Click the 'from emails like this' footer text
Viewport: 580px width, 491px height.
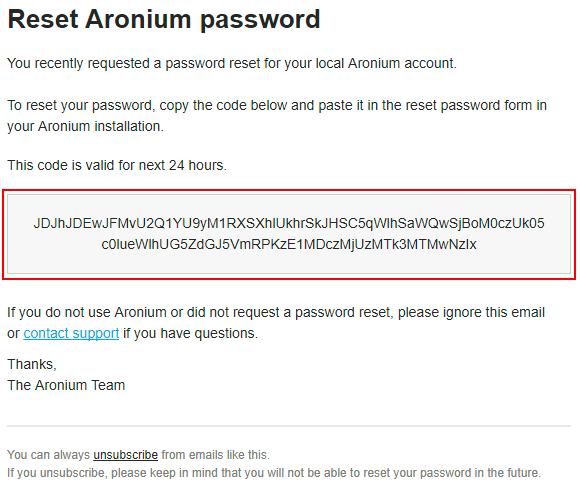pyautogui.click(x=215, y=455)
